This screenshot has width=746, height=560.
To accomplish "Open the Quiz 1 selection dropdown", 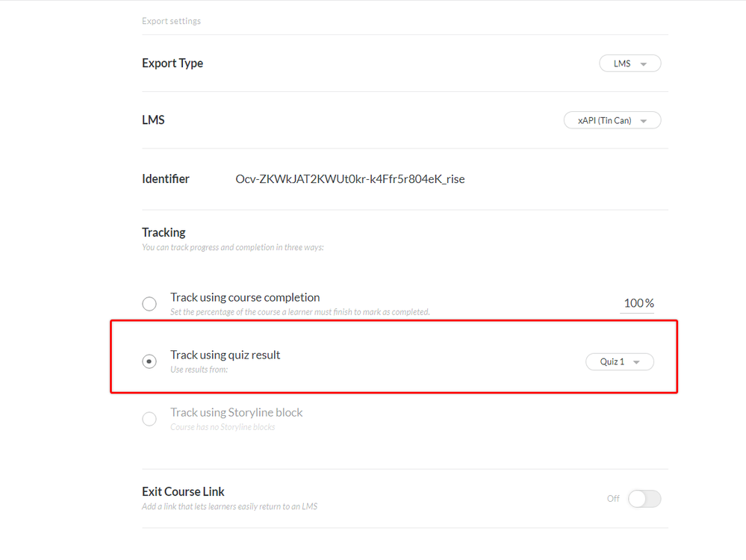I will click(619, 362).
